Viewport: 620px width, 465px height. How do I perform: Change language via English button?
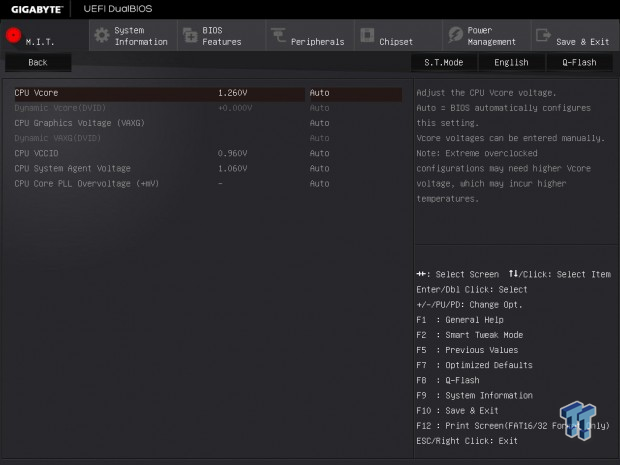(511, 62)
